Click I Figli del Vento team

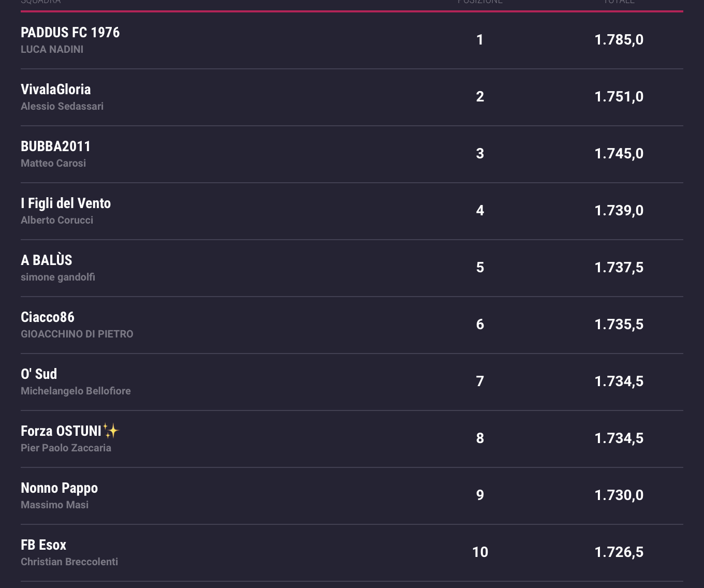66,203
